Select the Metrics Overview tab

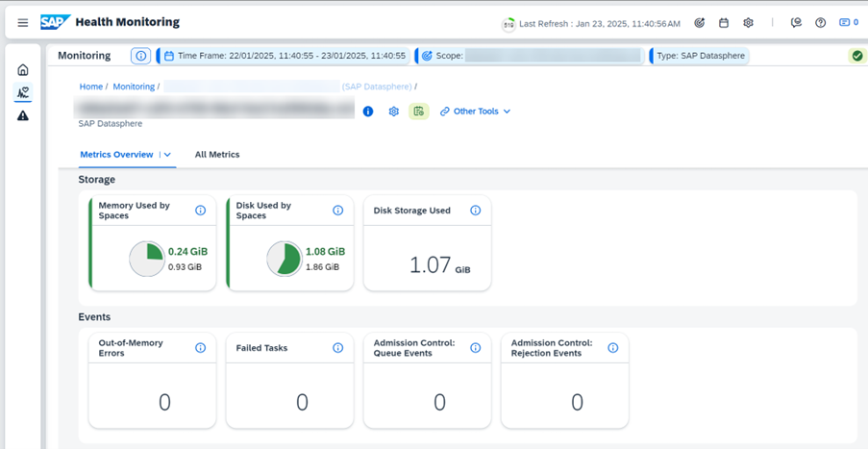click(116, 155)
